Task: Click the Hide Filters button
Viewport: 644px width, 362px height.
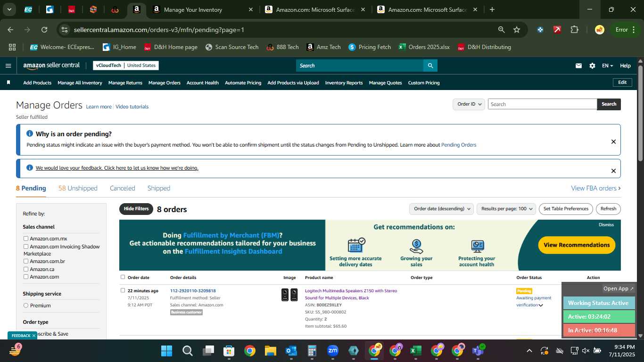Action: [x=136, y=209]
